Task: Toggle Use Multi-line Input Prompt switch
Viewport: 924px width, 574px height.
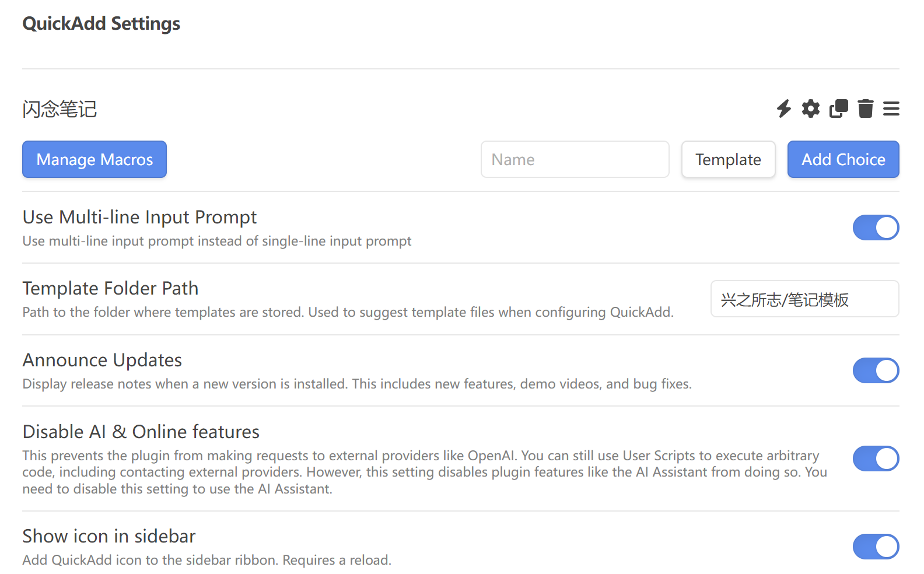Action: coord(876,228)
